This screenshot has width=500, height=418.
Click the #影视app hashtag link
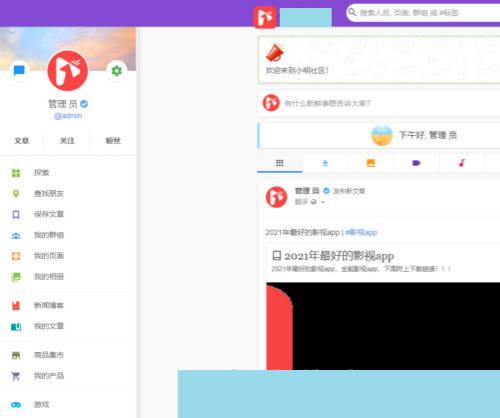click(x=361, y=232)
